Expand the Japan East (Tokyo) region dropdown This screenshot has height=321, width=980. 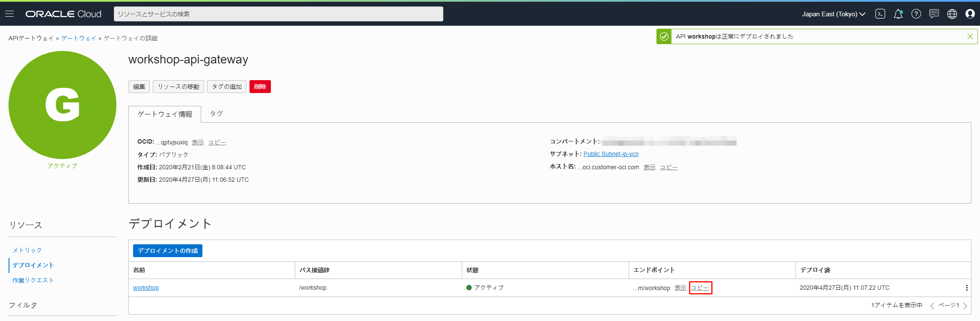point(833,14)
